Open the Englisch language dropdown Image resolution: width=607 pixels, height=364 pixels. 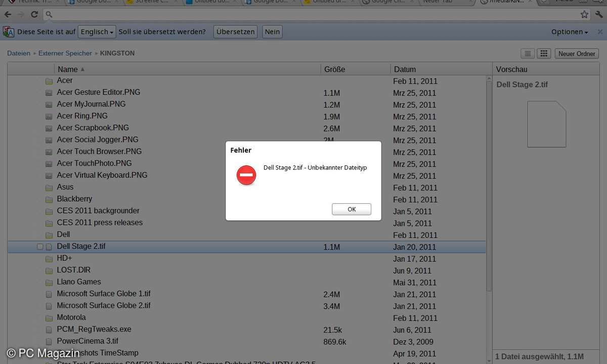click(x=97, y=32)
